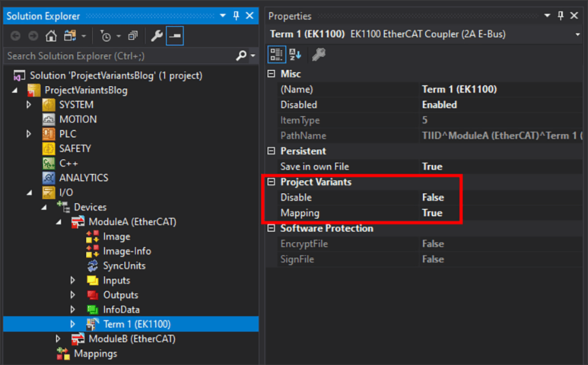Close the Properties panel
The width and height of the screenshot is (588, 365).
pos(574,16)
